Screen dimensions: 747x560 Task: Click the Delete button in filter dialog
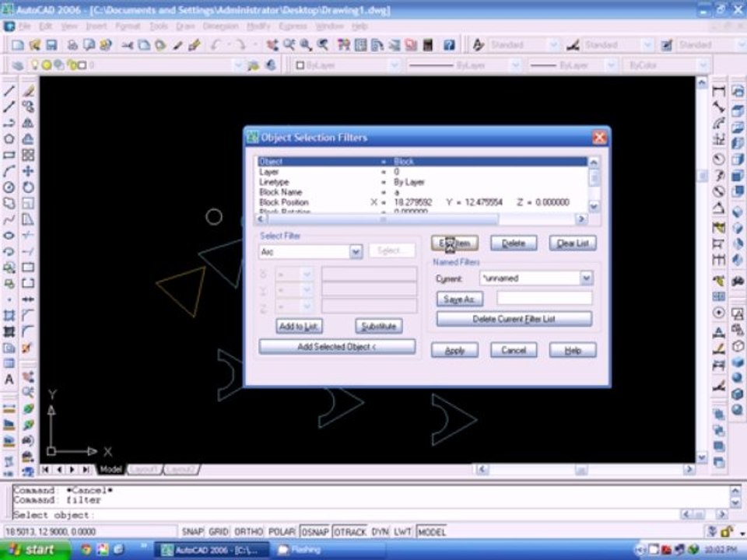pyautogui.click(x=514, y=243)
